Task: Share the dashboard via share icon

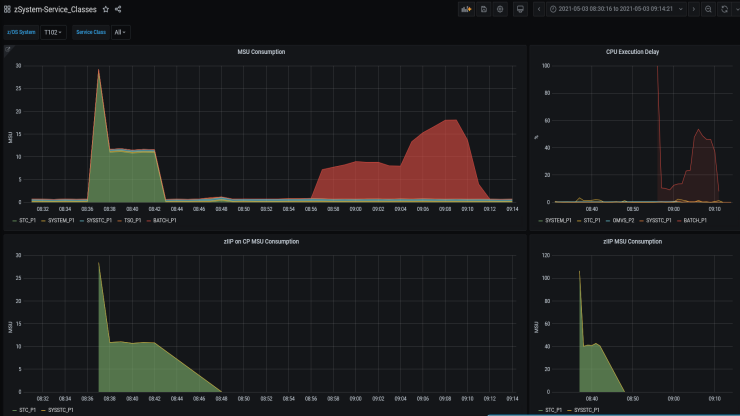Action: coord(118,9)
